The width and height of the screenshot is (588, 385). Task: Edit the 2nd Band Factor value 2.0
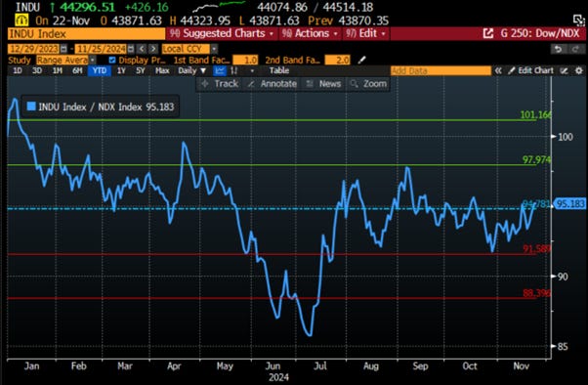pos(338,60)
